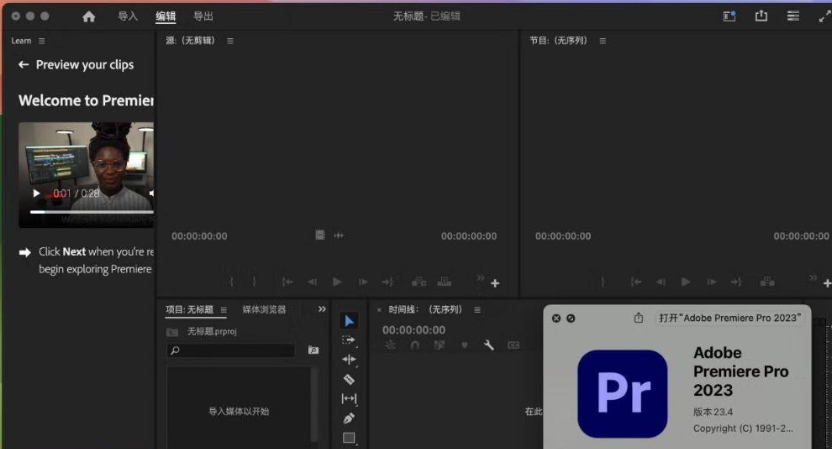Image resolution: width=832 pixels, height=449 pixels.
Task: Open the Program monitor (节目) panel menu
Action: coord(603,41)
